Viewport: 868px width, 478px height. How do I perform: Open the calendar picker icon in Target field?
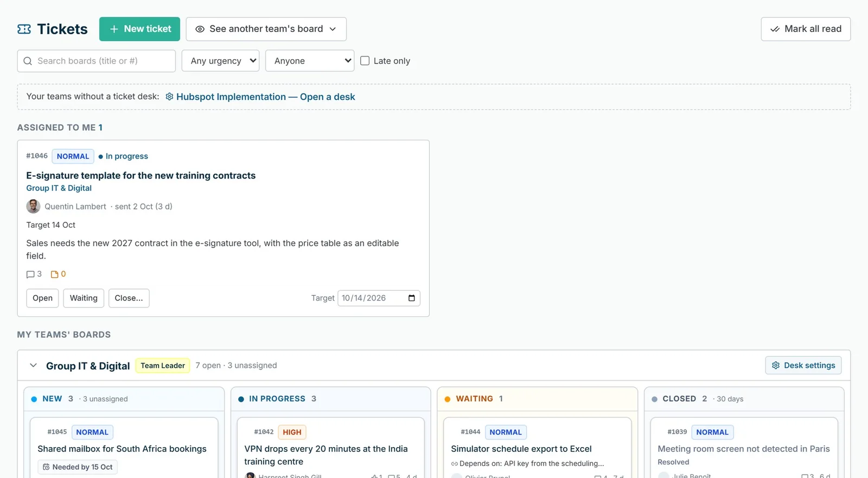412,298
